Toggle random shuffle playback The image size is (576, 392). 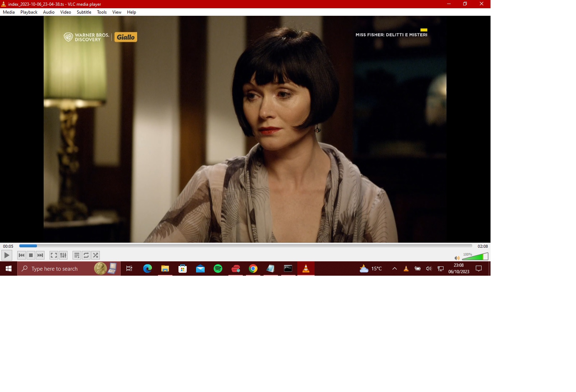[96, 255]
